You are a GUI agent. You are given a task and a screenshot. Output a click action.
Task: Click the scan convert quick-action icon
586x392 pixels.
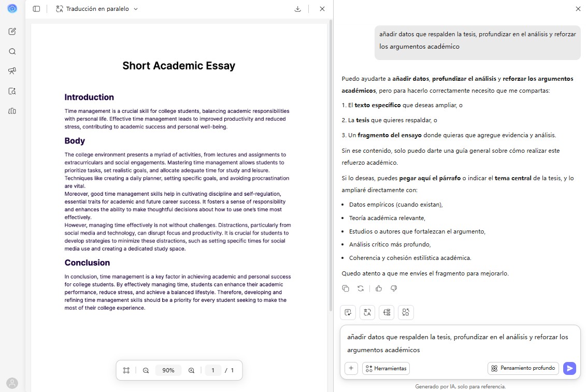[x=406, y=312]
